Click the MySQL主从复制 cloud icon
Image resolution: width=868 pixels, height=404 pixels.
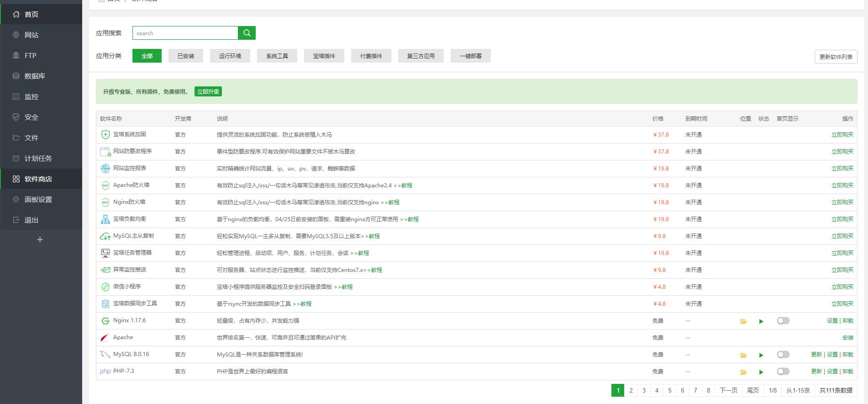point(105,236)
